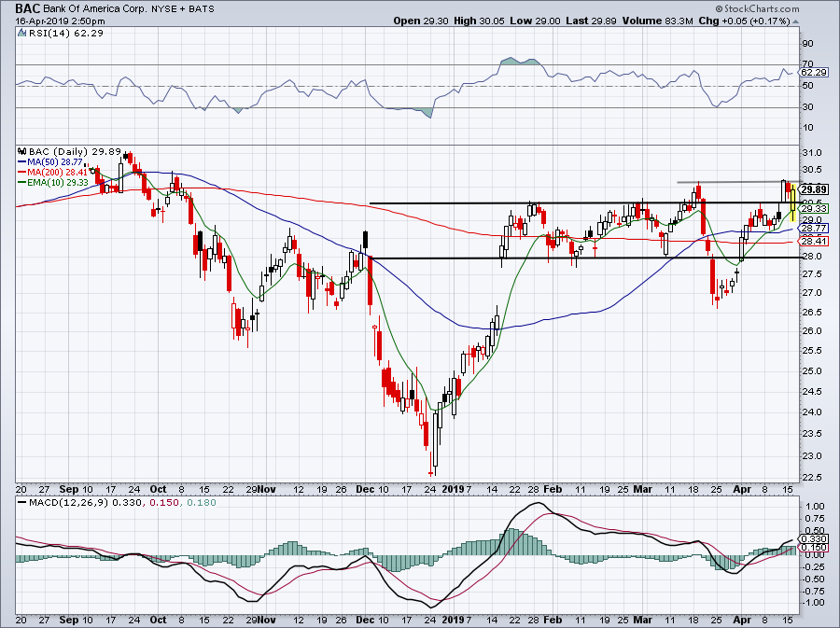
Task: Click the small up-arrow icon beside Chg
Action: pyautogui.click(x=795, y=21)
